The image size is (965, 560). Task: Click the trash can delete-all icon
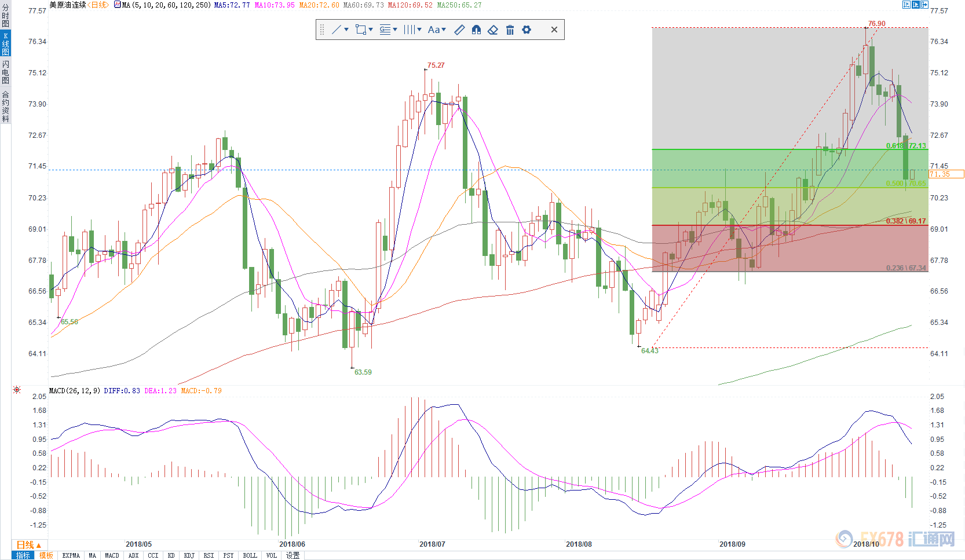coord(510,30)
